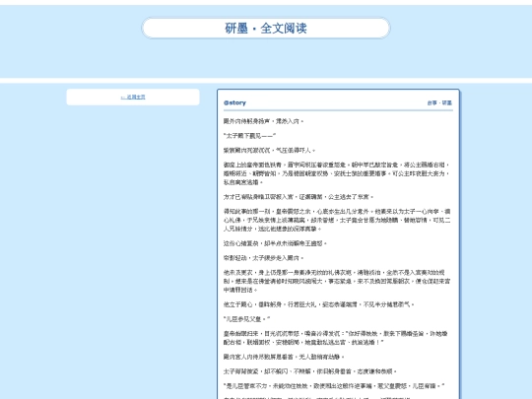Click the back-to-home link in the sidebar

(x=133, y=97)
